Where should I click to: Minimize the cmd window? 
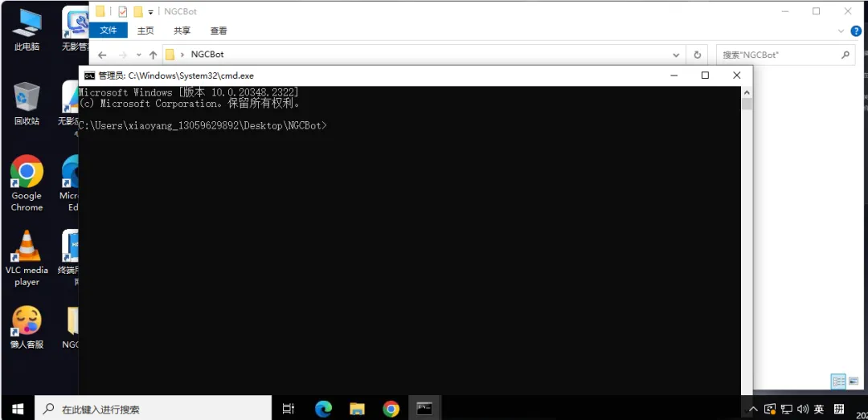pos(674,75)
